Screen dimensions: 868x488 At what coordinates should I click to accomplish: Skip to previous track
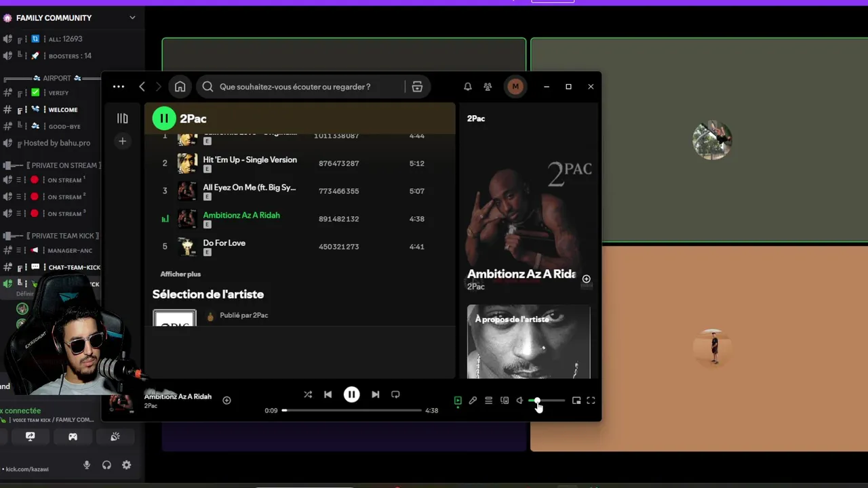(328, 394)
